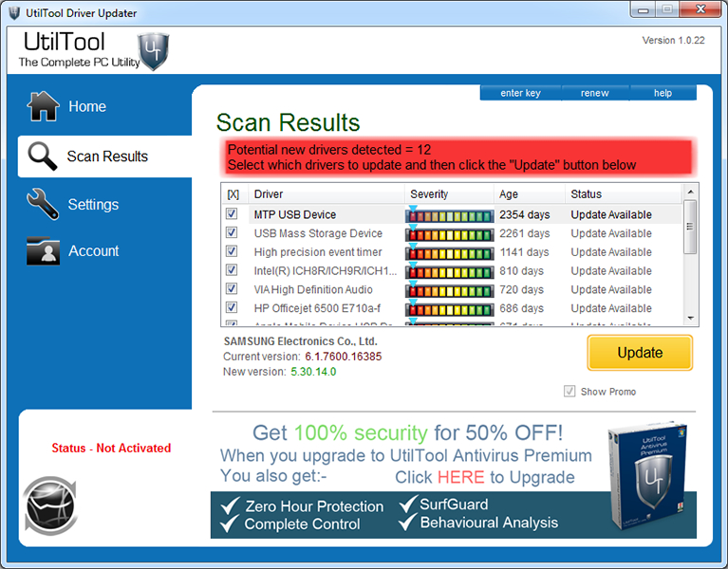Image resolution: width=728 pixels, height=569 pixels.
Task: Select VIA High Definition Audio name
Action: [313, 289]
